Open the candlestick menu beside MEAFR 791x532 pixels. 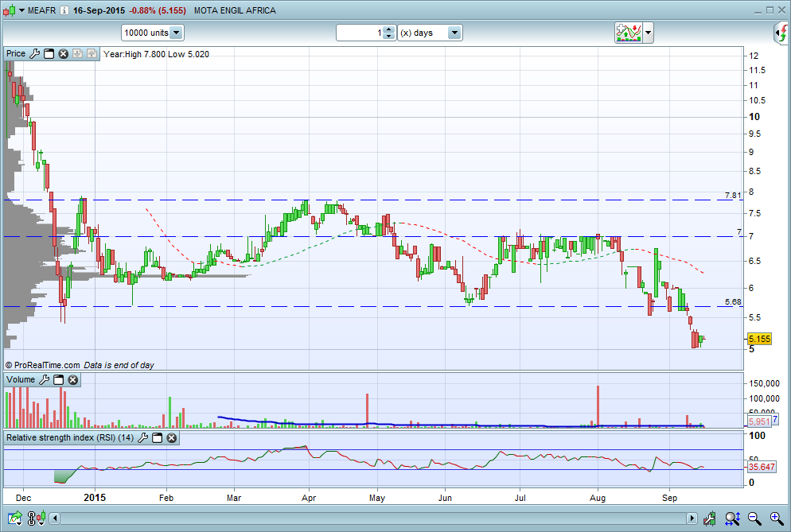pos(20,10)
